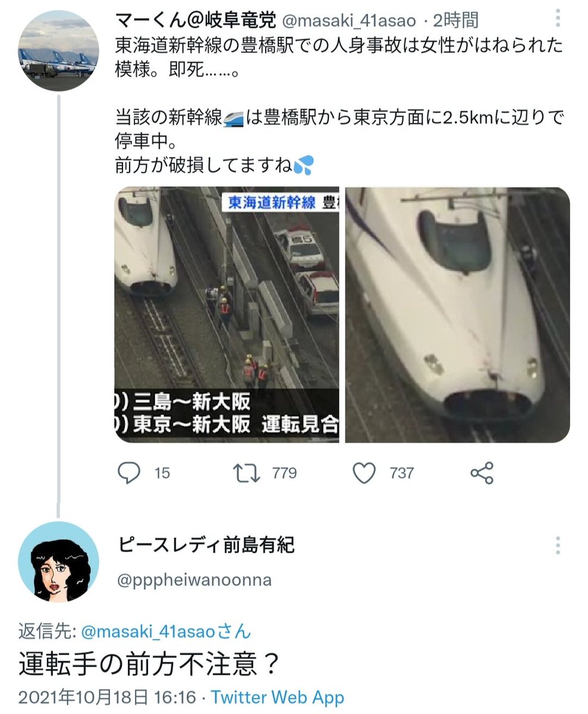Click the share icon on the tweet
Viewport: 588px width, 714px height.
click(x=482, y=473)
